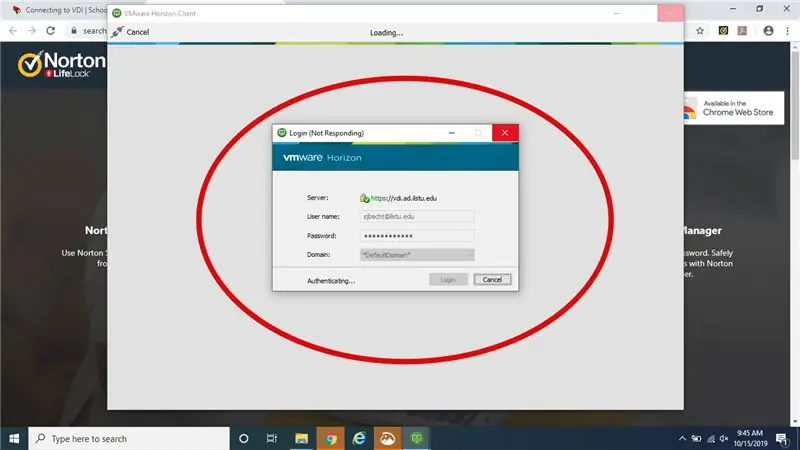Click the server security lock icon

(x=364, y=198)
